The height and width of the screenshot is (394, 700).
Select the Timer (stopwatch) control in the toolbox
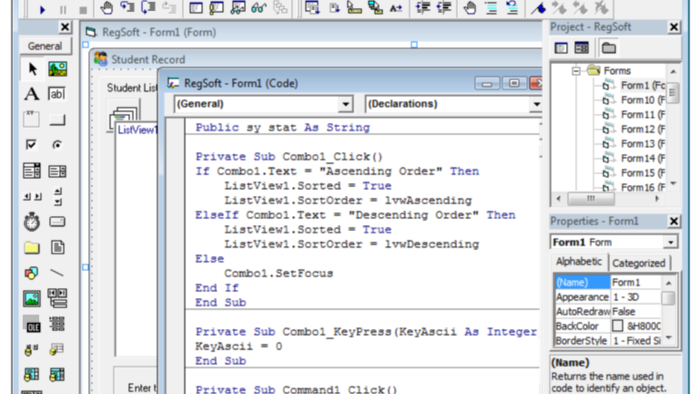pos(32,222)
